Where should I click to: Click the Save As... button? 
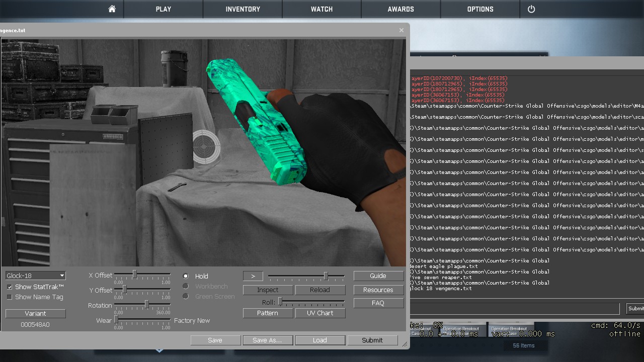click(267, 340)
